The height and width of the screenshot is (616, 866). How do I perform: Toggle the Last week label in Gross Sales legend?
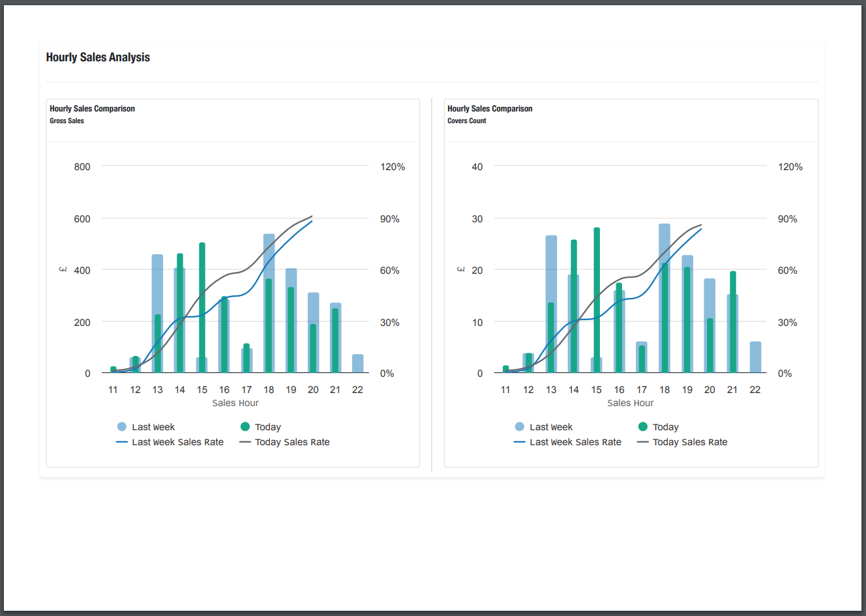[153, 427]
